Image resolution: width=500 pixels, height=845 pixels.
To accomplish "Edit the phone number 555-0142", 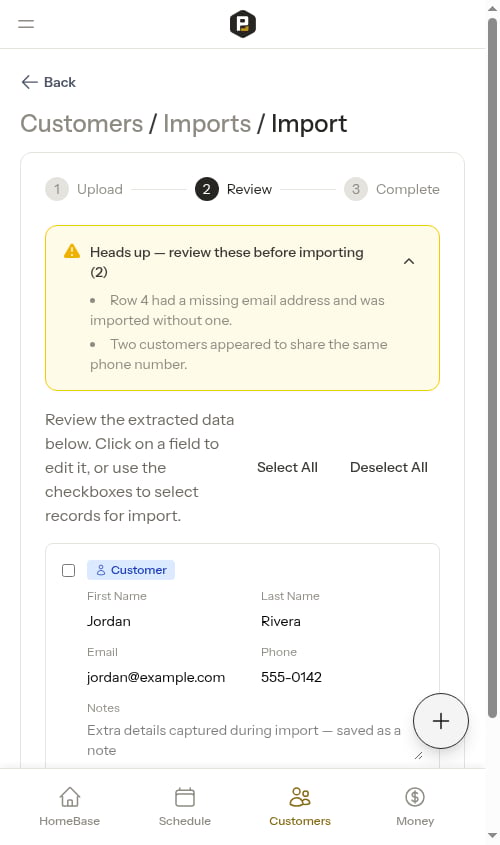I will (x=291, y=677).
